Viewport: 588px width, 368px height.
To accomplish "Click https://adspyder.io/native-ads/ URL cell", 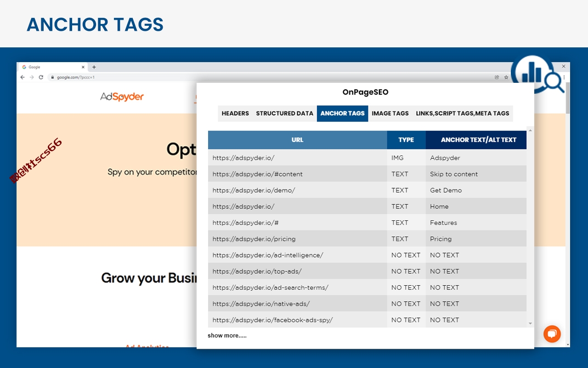I will coord(298,304).
